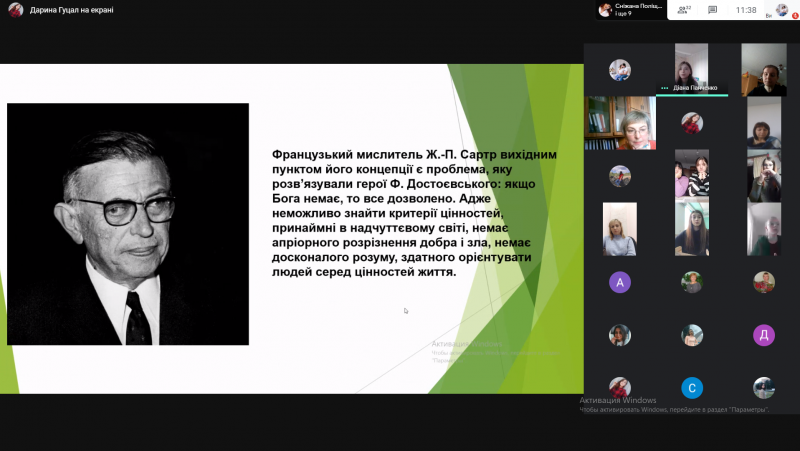Click the presenter avatar beside Дарина Гуцал
This screenshot has width=800, height=451.
tap(16, 10)
